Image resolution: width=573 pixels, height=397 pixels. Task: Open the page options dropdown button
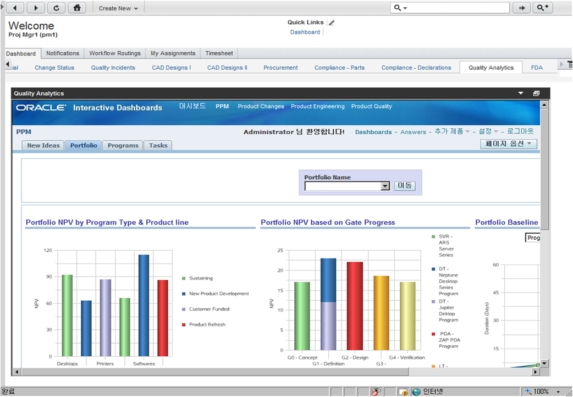tap(508, 144)
